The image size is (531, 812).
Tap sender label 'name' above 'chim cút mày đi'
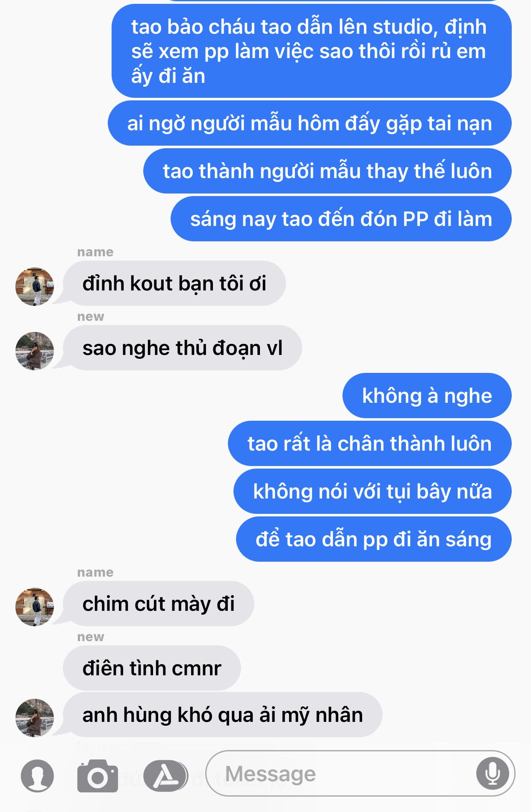(x=95, y=572)
